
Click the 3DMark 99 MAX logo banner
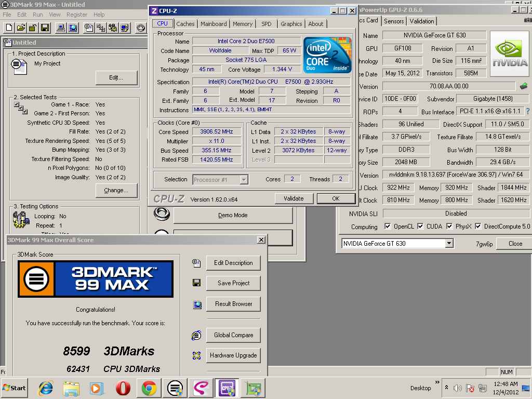96,279
